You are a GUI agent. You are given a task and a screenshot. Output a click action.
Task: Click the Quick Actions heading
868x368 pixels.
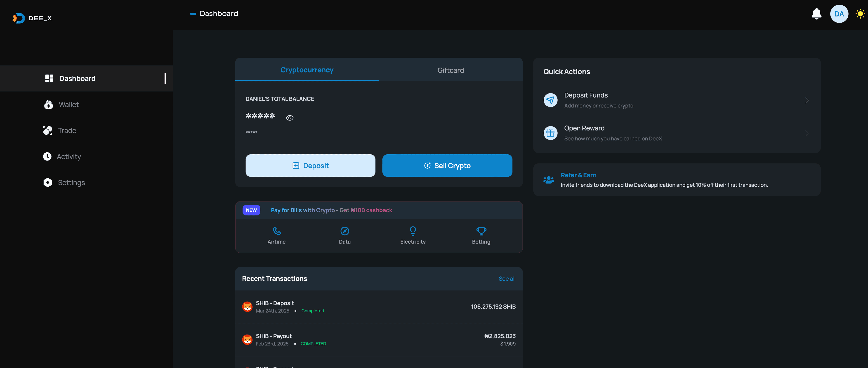coord(567,71)
